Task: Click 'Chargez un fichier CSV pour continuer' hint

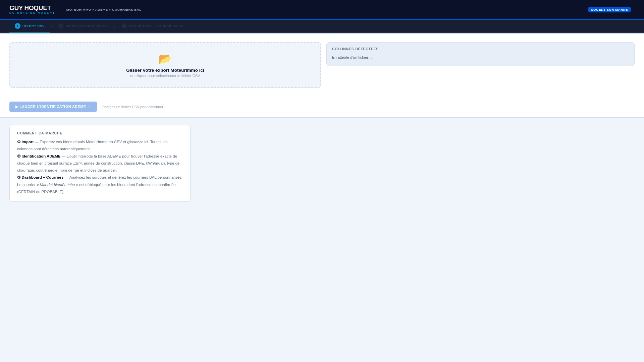Action: [x=132, y=107]
